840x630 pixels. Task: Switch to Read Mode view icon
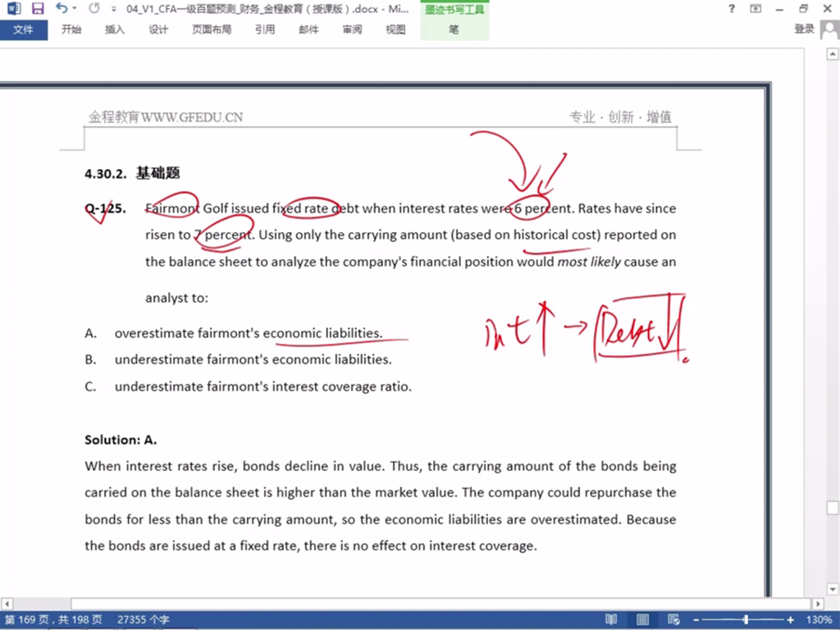(x=610, y=619)
